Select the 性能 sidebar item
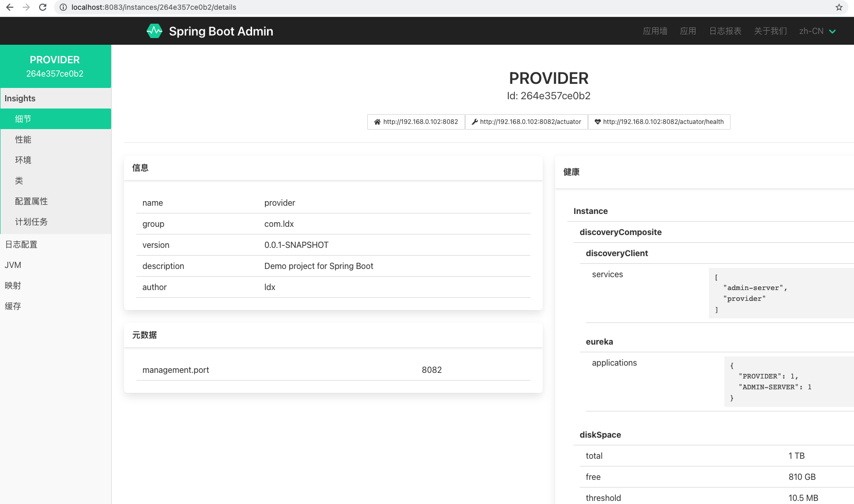 [x=56, y=139]
